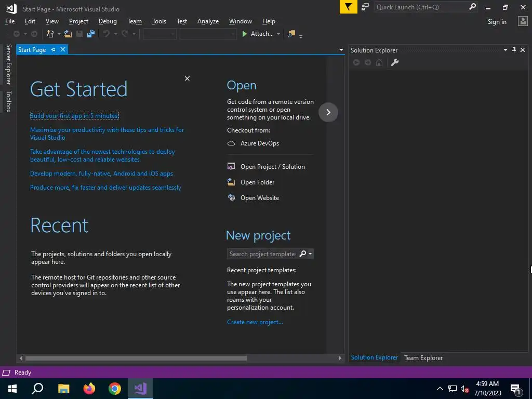This screenshot has height=399, width=532.
Task: Open the Team menu
Action: pos(135,21)
